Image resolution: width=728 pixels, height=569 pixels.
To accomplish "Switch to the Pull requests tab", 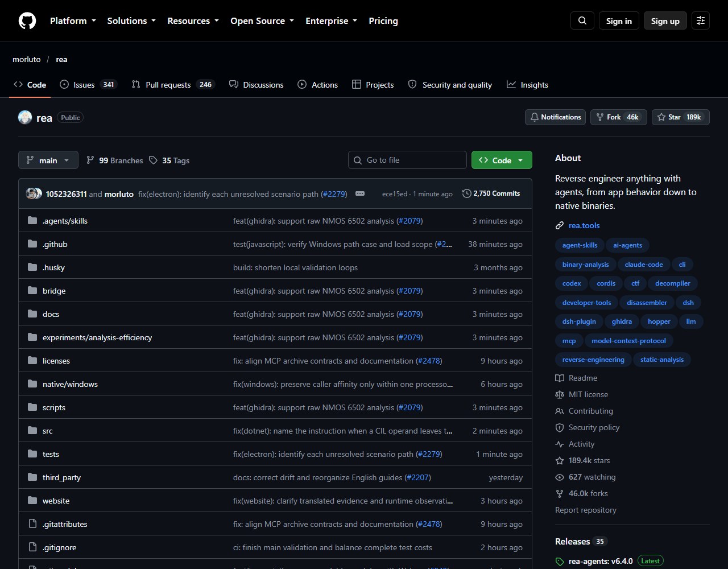I will 173,85.
